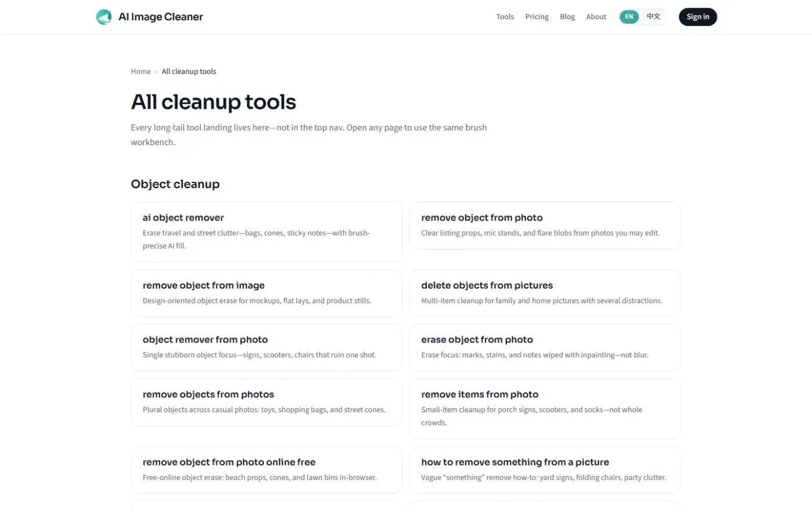Select the erase object from photo card
This screenshot has height=508, width=812.
(545, 347)
